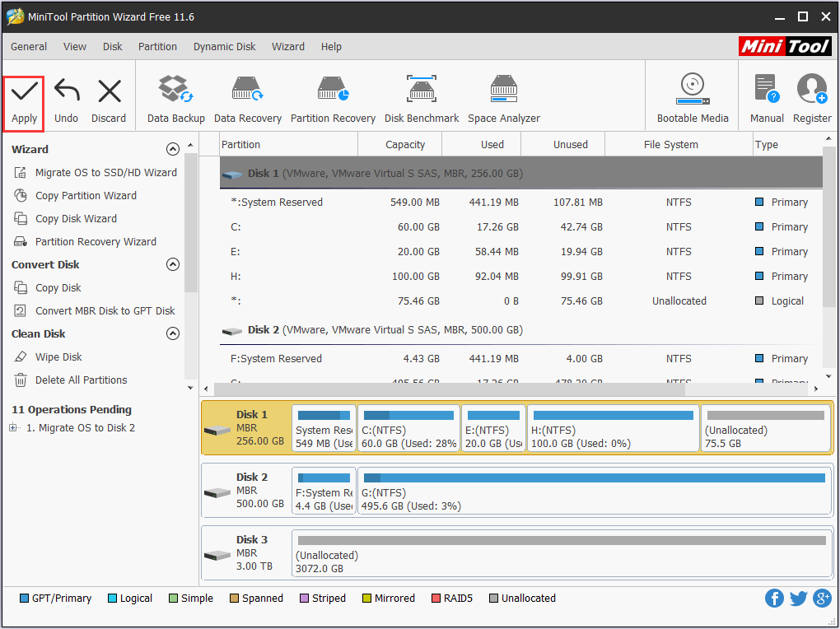
Task: Select the H: 100.00 GB partition row
Action: pos(520,276)
